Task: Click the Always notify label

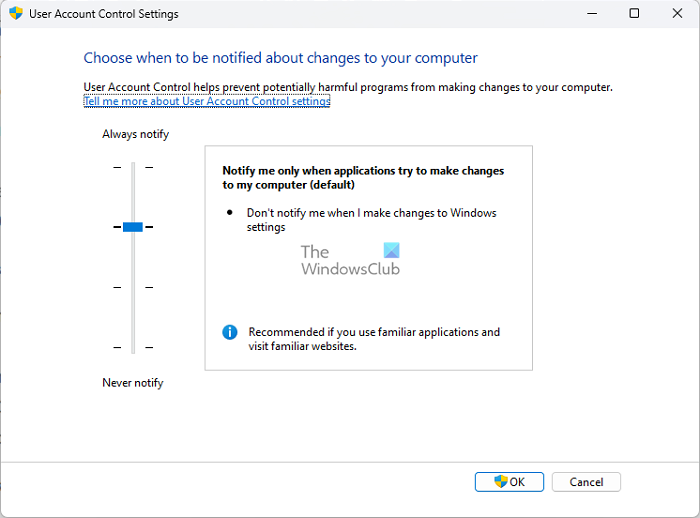Action: point(135,134)
